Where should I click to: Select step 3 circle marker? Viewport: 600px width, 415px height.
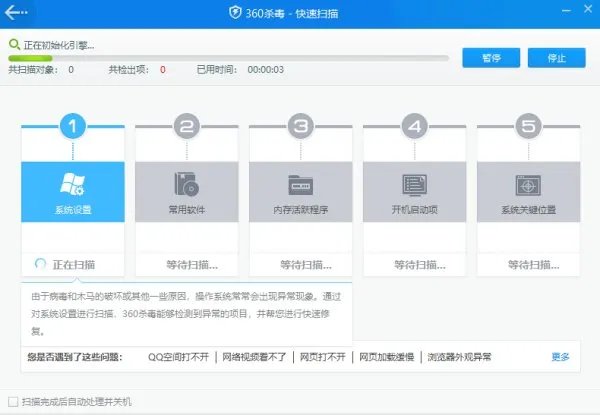301,126
